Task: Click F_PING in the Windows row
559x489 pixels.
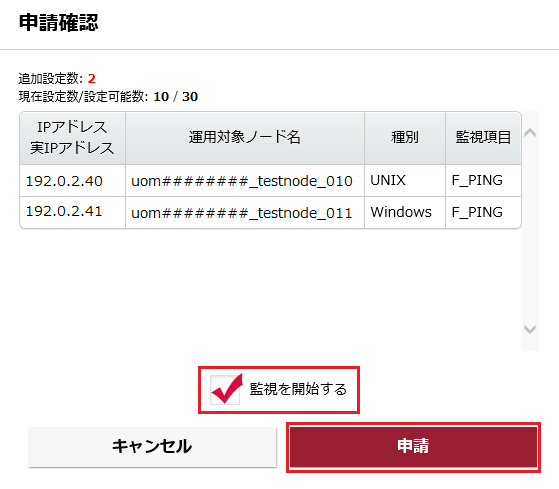Action: tap(477, 212)
